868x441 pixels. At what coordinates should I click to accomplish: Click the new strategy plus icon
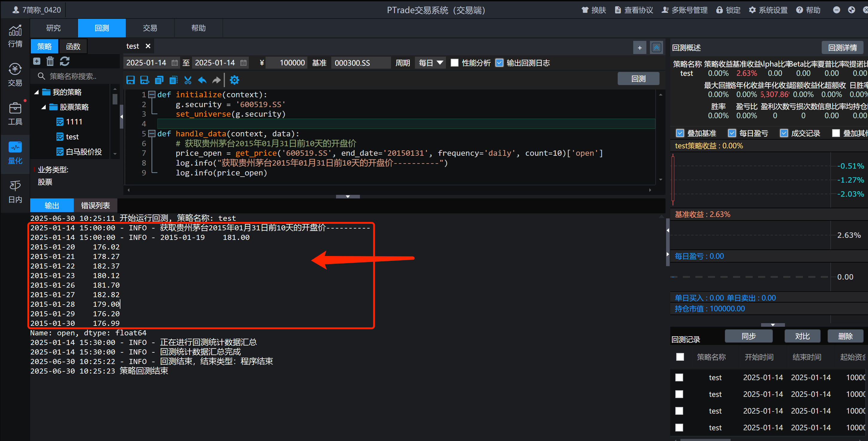pos(37,61)
